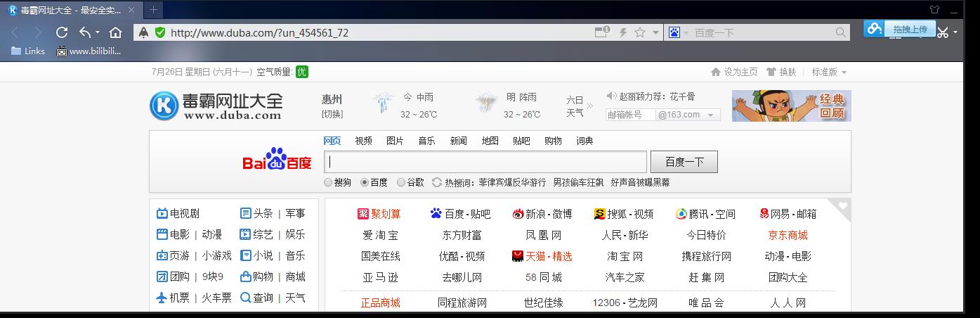Select the 毒霸网址大全 browser tab

pyautogui.click(x=70, y=10)
